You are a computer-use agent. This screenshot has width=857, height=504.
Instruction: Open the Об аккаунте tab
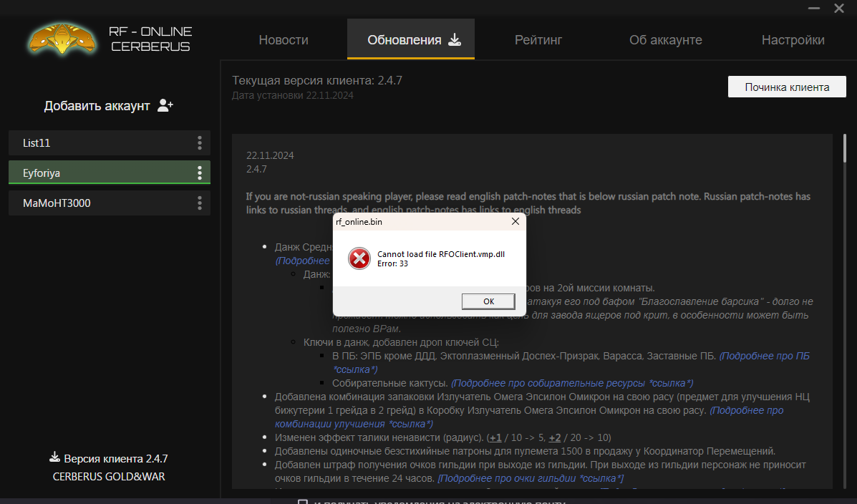click(x=666, y=40)
